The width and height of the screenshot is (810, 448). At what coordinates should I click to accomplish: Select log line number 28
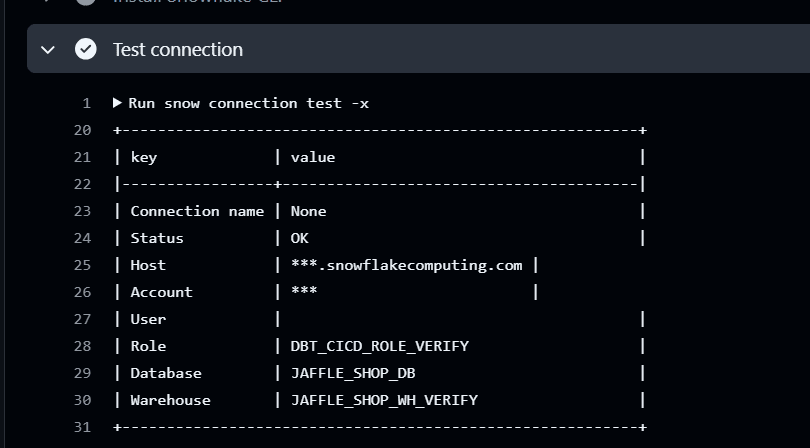83,346
